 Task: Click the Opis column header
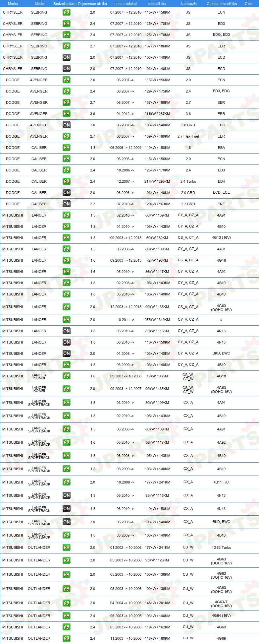click(x=248, y=4)
